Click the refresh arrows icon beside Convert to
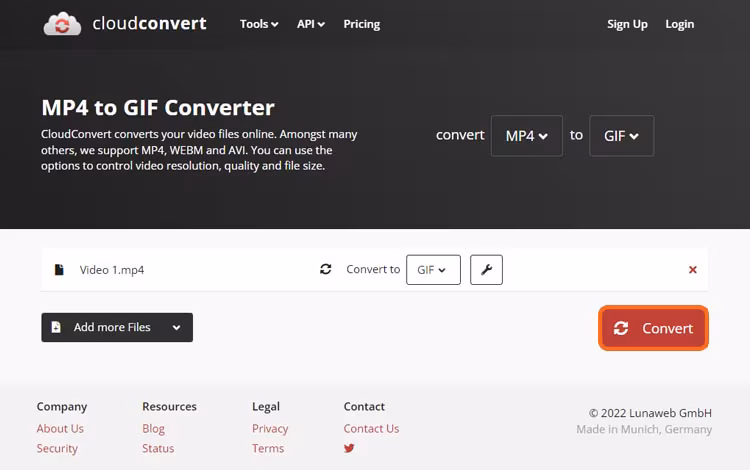Viewport: 750px width, 470px height. click(326, 269)
